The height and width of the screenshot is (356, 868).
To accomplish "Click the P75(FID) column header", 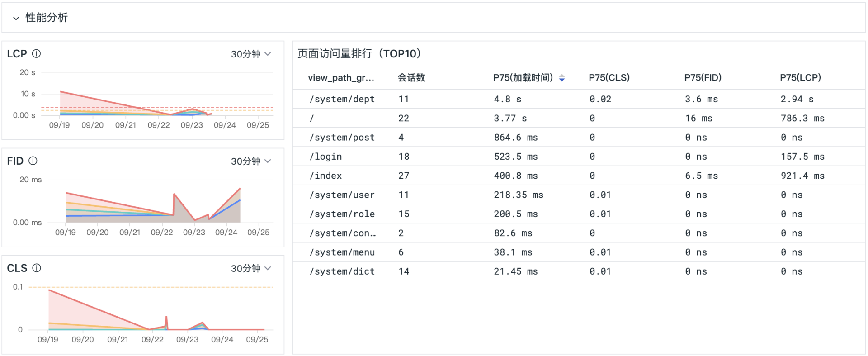I will [703, 77].
